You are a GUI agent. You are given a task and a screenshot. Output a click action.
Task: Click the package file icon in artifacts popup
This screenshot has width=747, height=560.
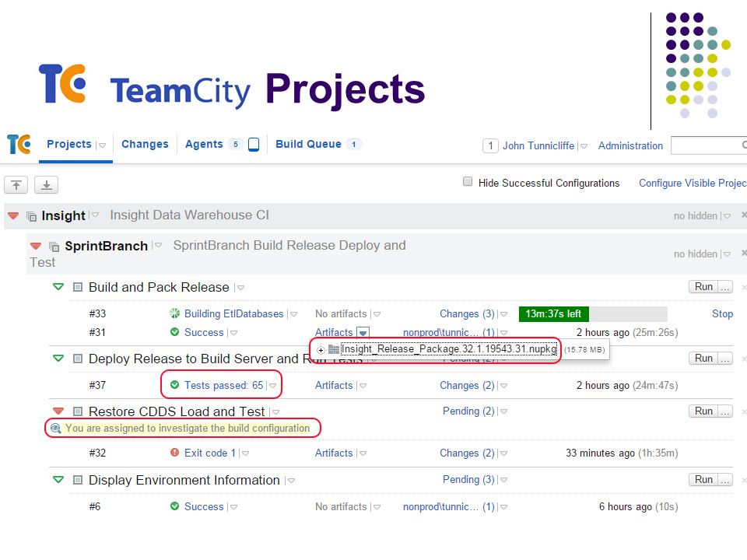click(334, 349)
